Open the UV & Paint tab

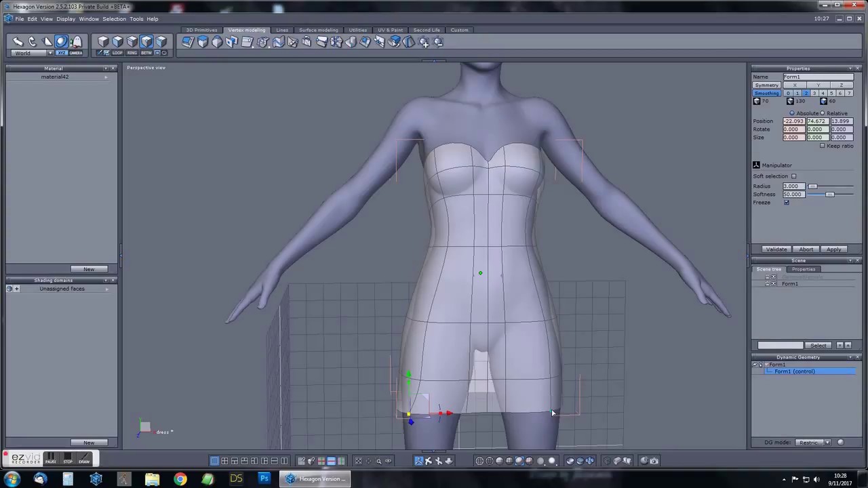click(390, 30)
